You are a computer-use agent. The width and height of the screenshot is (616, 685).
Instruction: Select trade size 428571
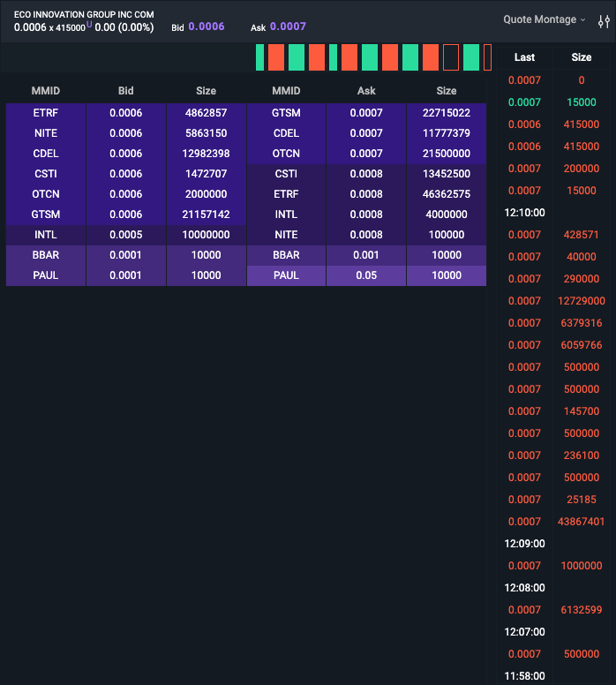(x=581, y=235)
